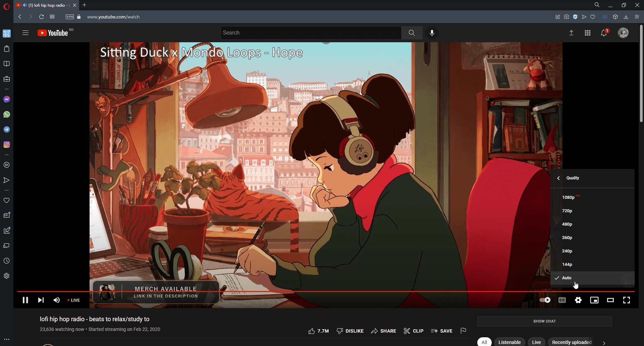
Task: Open Telegram in Opera sidebar
Action: click(x=7, y=129)
